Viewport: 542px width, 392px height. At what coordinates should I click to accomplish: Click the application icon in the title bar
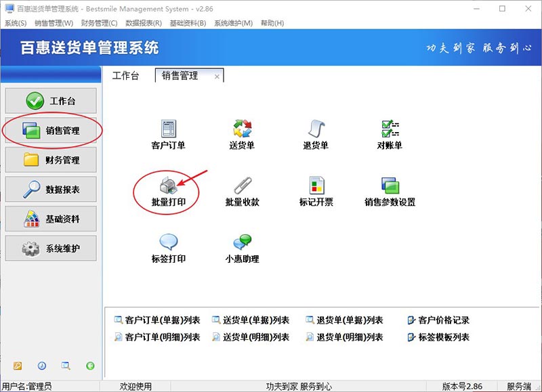9,9
